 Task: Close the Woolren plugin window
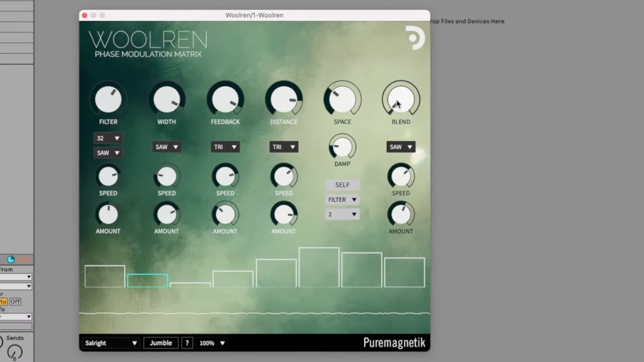[x=85, y=15]
